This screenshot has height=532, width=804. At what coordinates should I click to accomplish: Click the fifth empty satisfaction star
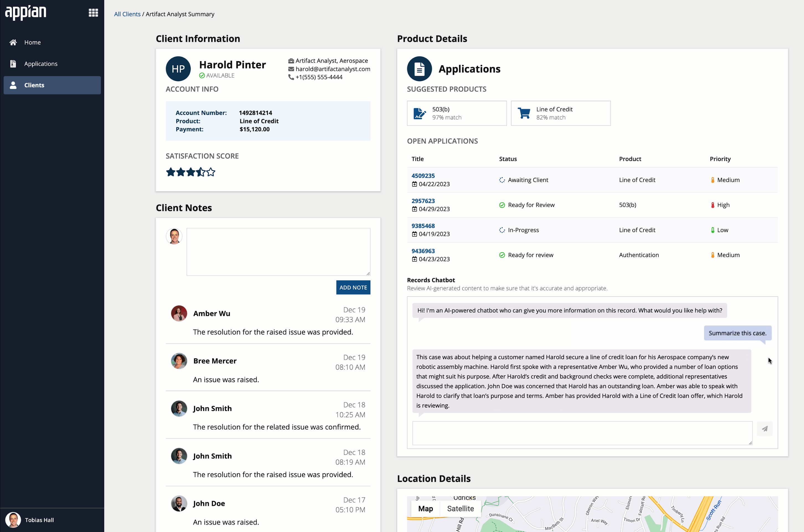[211, 172]
